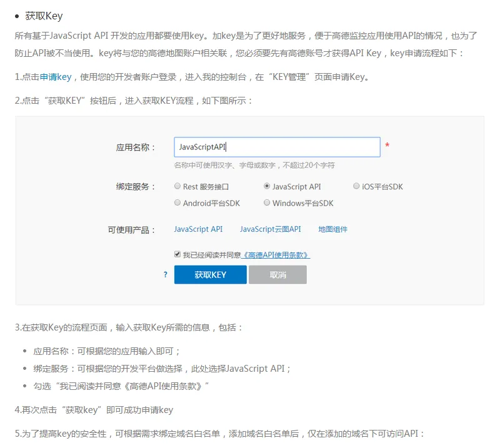This screenshot has width=497, height=448.
Task: Click the blue question mark help icon
Action: click(166, 274)
